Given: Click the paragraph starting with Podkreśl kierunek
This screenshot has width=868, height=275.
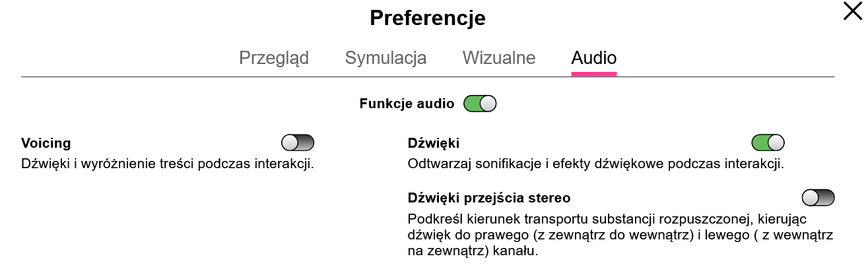Looking at the screenshot, I should pos(607,218).
